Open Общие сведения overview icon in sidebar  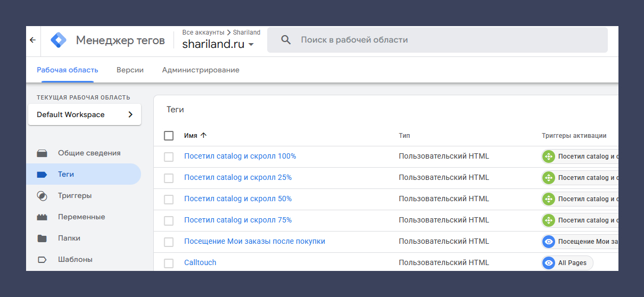(42, 153)
